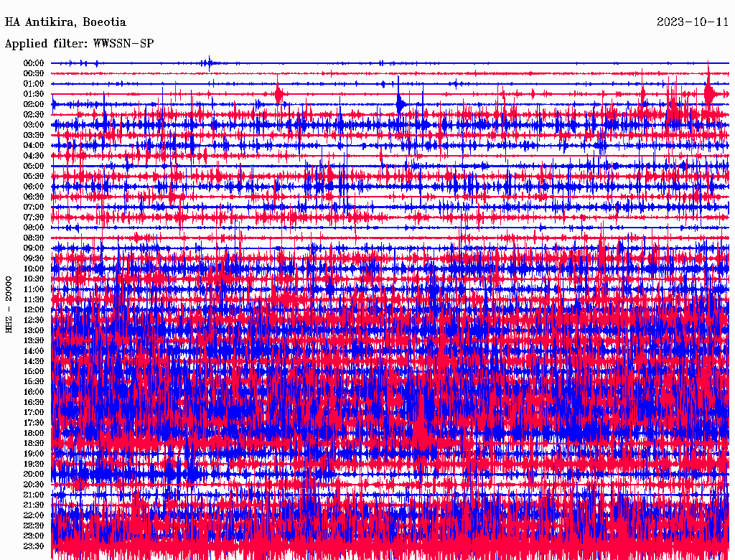Click the '03:30' time label
735x560 pixels.
pos(34,135)
